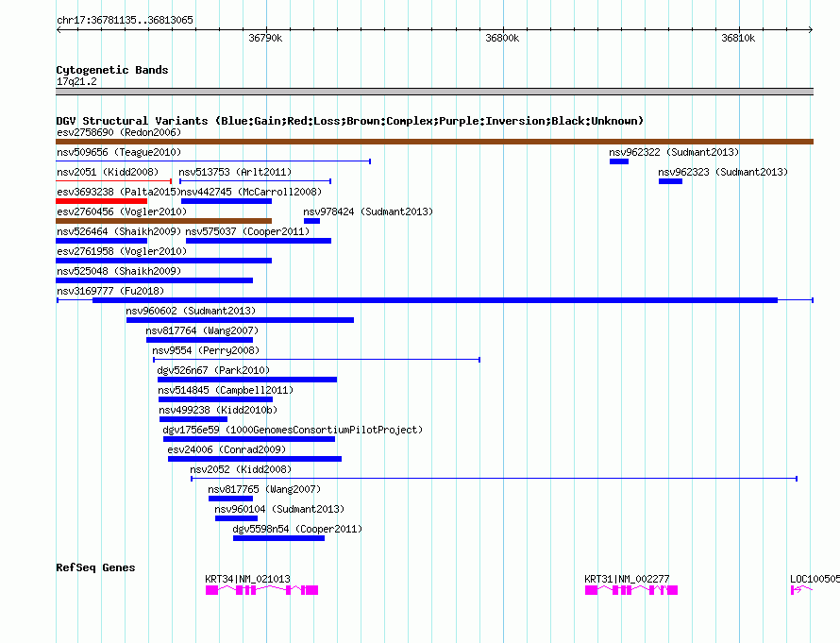Click nsv817765 (Wang2007) label
The height and width of the screenshot is (643, 840).
[264, 489]
